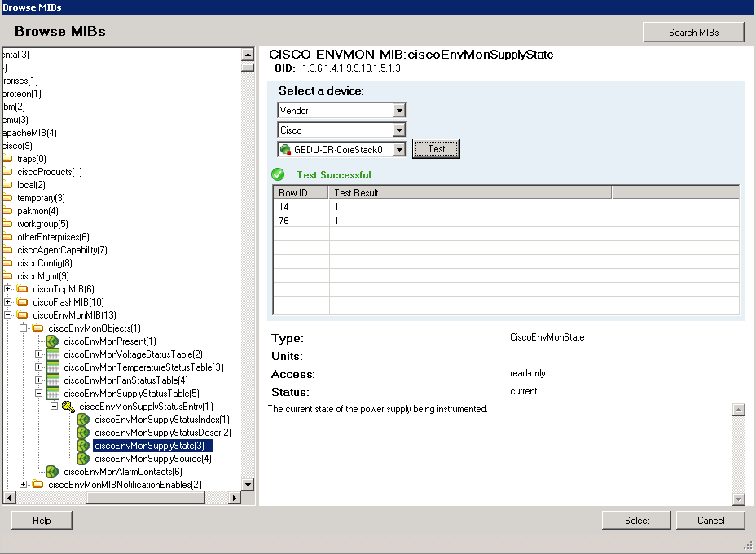
Task: Open the GBDU-CR-CoreStack0 device dropdown
Action: point(398,149)
